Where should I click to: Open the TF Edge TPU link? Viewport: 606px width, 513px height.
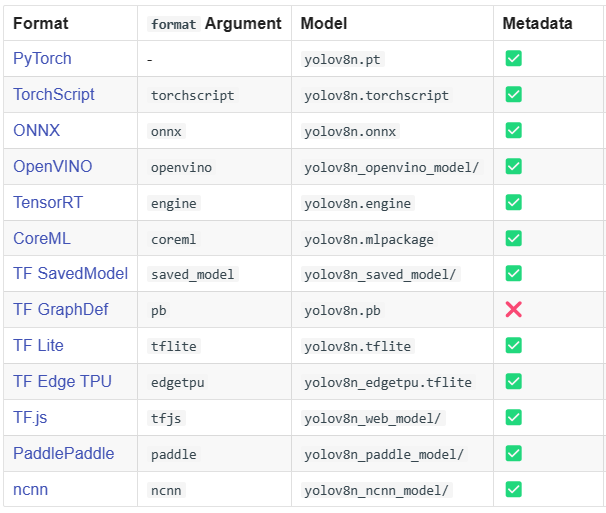(x=62, y=382)
